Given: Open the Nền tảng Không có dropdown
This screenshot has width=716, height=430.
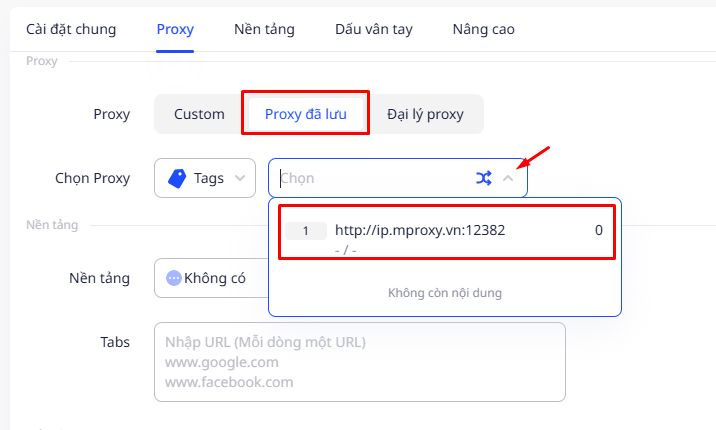Looking at the screenshot, I should pos(210,278).
